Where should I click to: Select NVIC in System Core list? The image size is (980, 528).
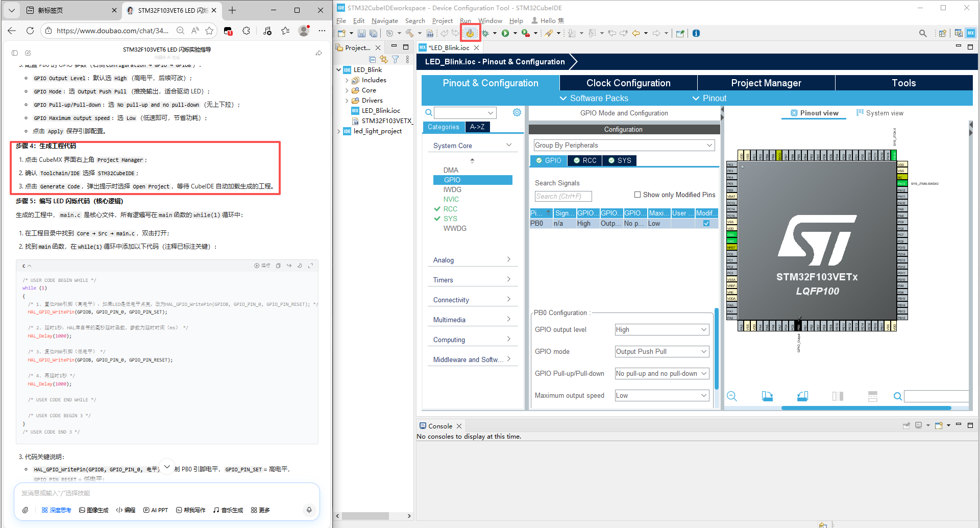[451, 199]
